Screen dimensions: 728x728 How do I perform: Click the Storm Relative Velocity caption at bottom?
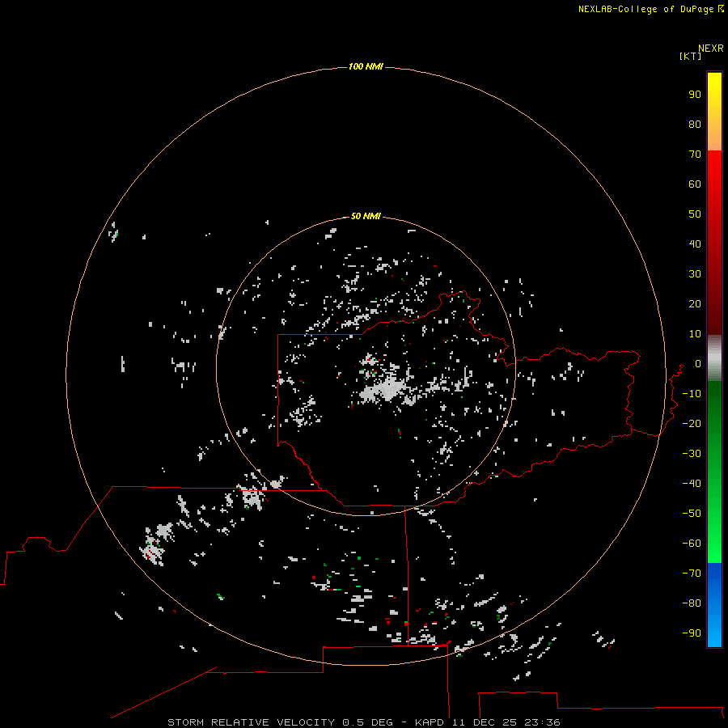[363, 722]
